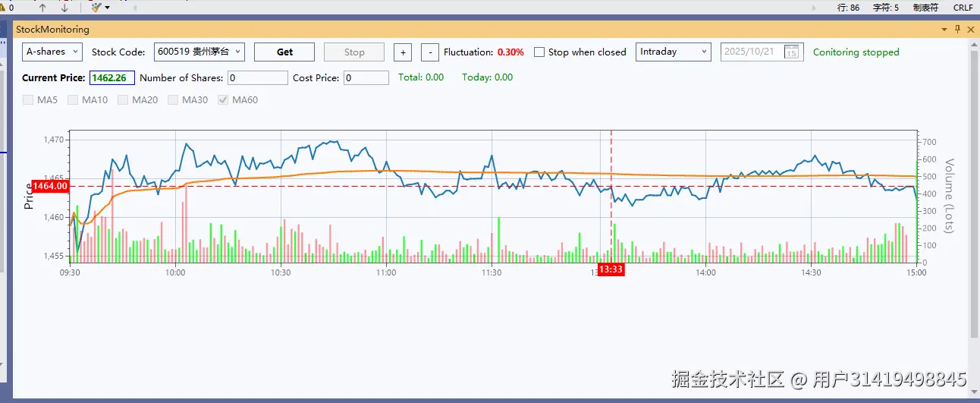Toggle the MA60 checkbox
This screenshot has width=980, height=403.
tap(223, 100)
